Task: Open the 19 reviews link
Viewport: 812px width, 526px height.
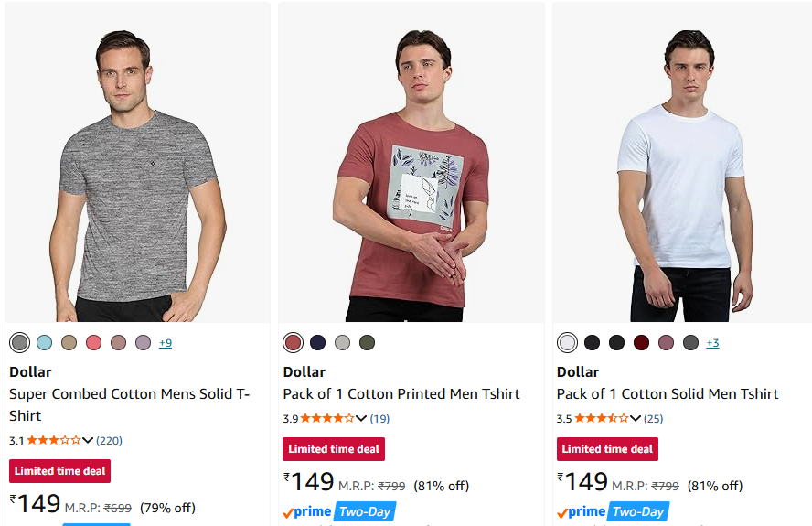Action: coord(379,418)
